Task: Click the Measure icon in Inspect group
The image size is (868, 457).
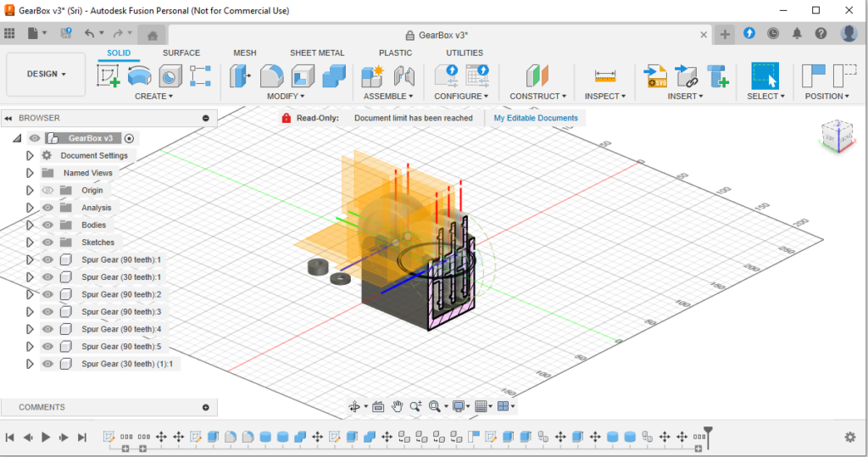Action: (604, 75)
